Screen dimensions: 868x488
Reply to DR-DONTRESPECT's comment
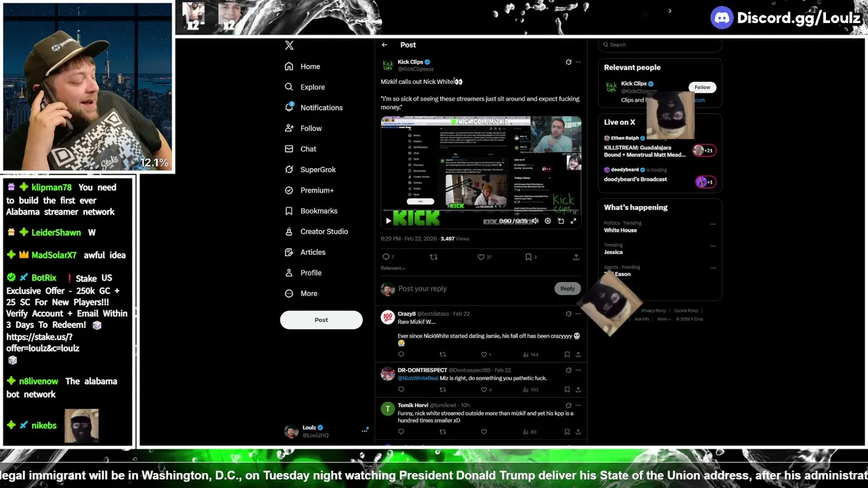click(x=401, y=390)
